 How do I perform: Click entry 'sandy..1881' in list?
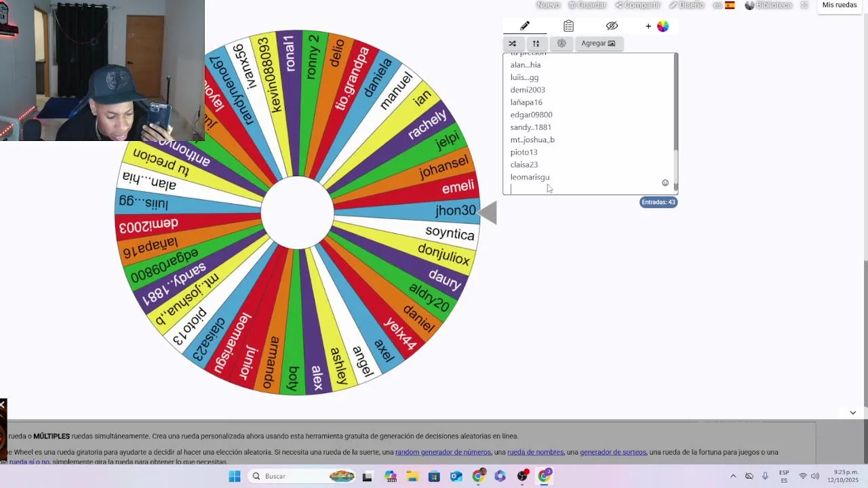click(x=530, y=127)
